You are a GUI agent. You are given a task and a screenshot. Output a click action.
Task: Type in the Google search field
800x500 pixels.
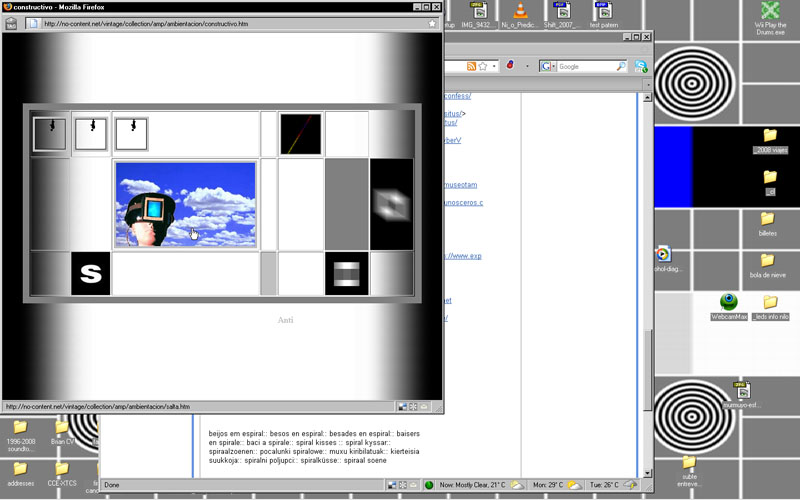(585, 66)
